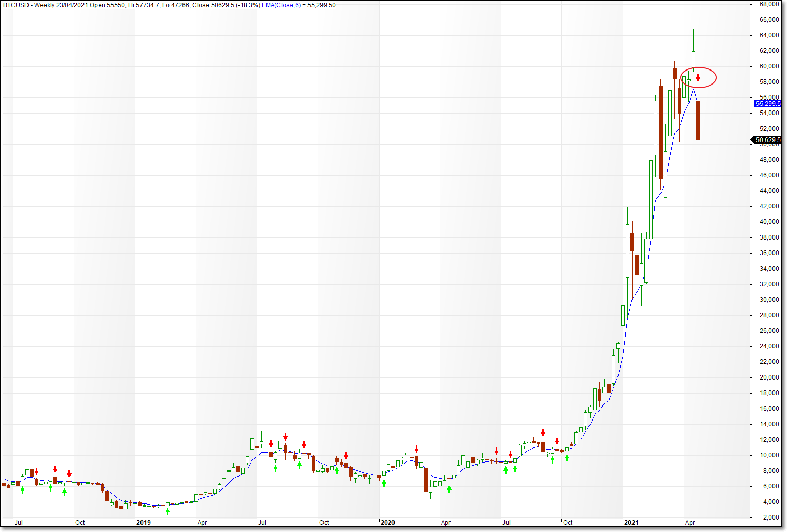Select the 32,000 price axis label
787x532 pixels.
tap(769, 284)
